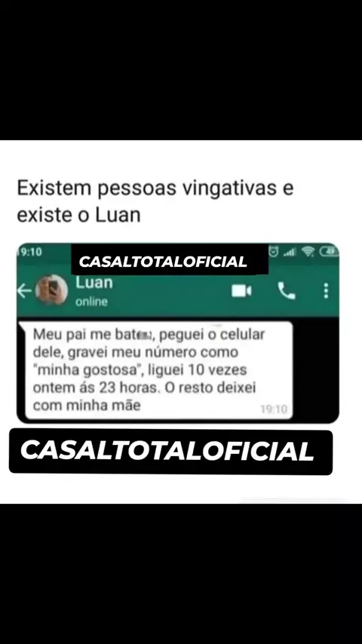Viewport: 362px width, 644px height.
Task: Select the message bubble from Luan
Action: coord(158,370)
